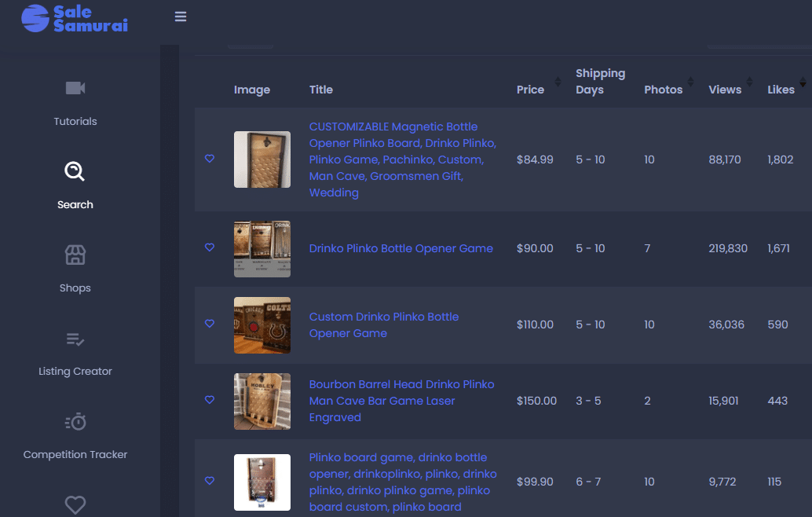
Task: Sort by Likes column arrows
Action: click(803, 82)
